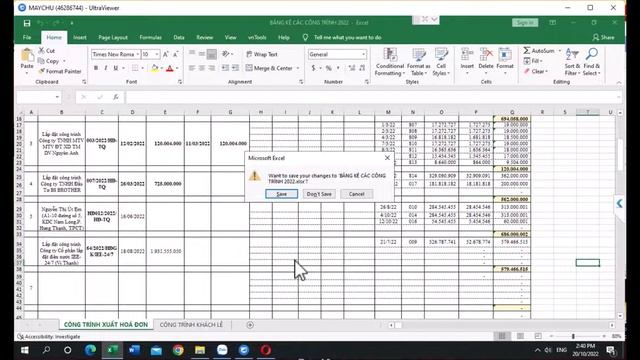Toggle italic formatting
This screenshot has width=640, height=360.
click(106, 68)
